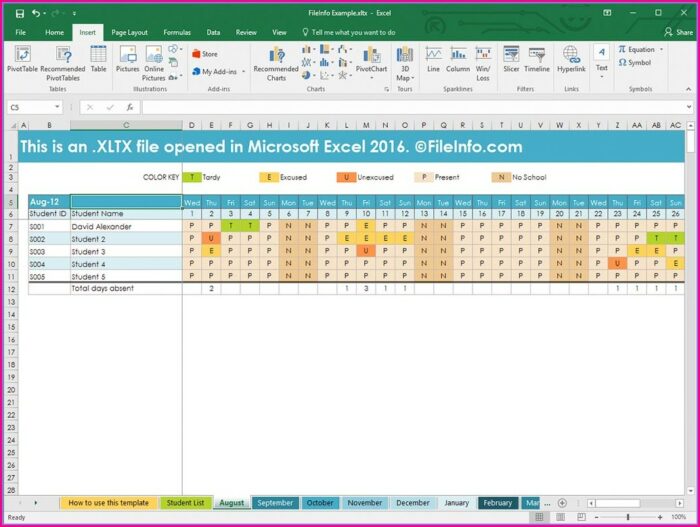
Task: Click Online Pictures icon
Action: [x=154, y=63]
